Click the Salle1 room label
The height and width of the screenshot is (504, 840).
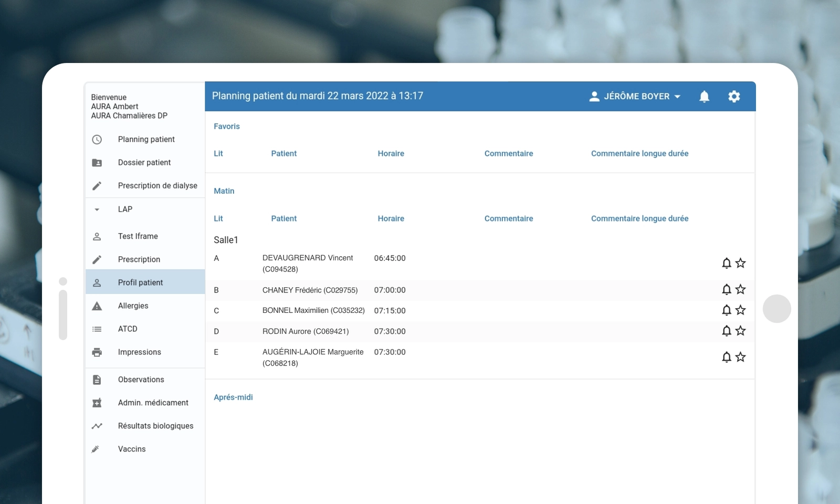click(x=226, y=240)
